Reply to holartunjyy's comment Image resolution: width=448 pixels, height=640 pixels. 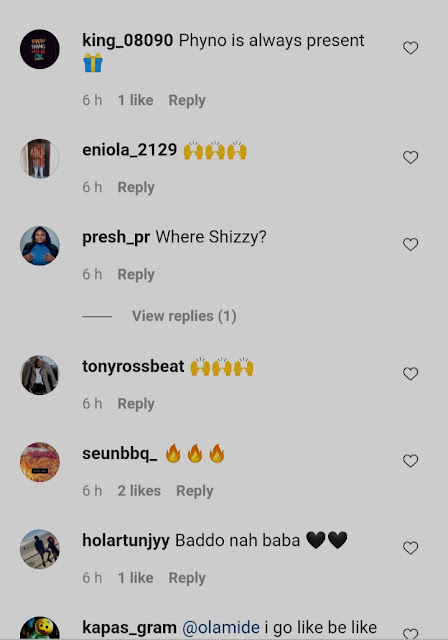coord(187,578)
